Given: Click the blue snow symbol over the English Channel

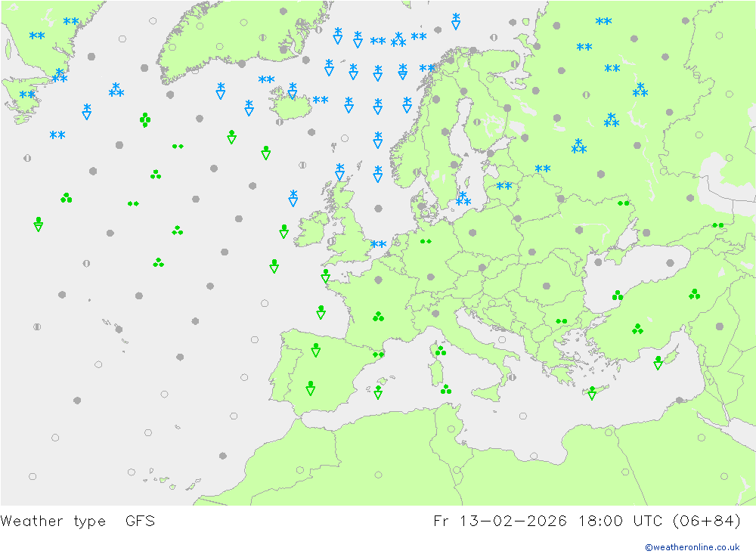Looking at the screenshot, I should click(x=379, y=244).
